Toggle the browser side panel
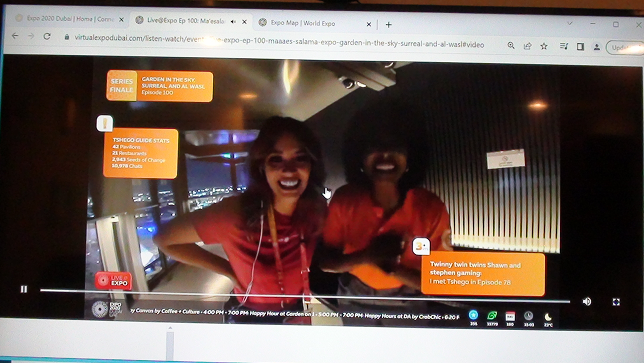 (580, 47)
